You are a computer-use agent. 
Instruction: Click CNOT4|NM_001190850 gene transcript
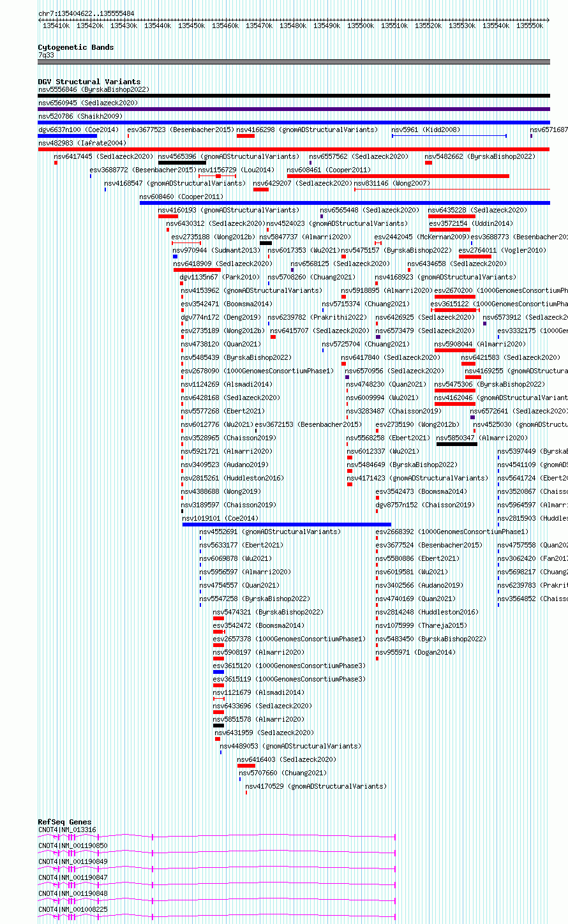tap(217, 851)
